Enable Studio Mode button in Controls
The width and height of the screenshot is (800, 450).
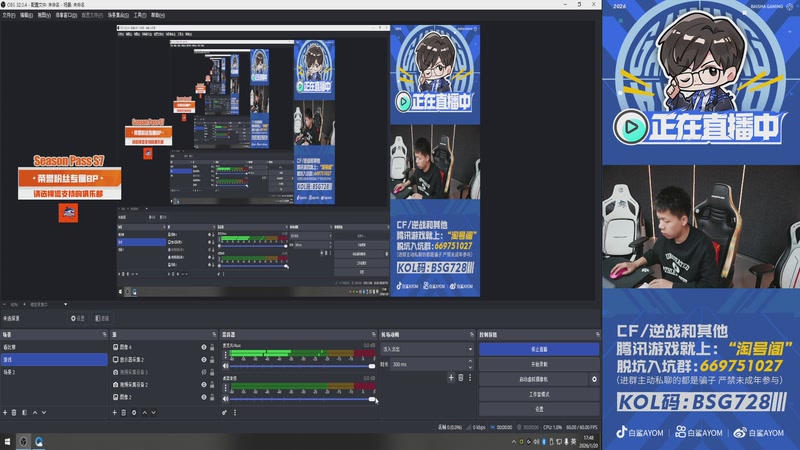(x=539, y=394)
